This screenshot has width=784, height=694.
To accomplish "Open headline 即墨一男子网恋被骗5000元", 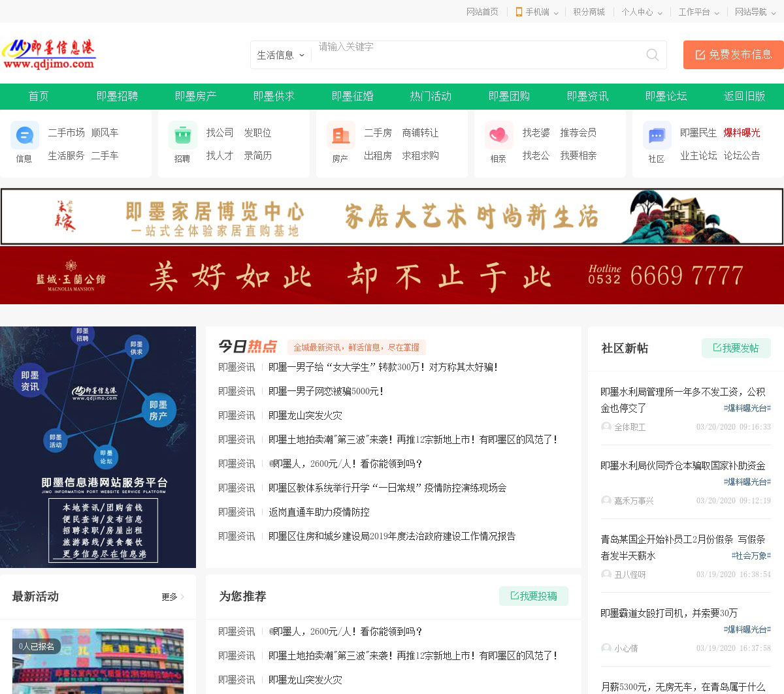I will [326, 391].
